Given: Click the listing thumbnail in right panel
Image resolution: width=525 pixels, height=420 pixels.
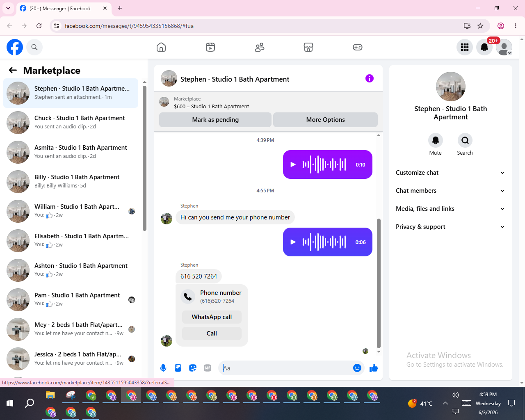Looking at the screenshot, I should 451,87.
